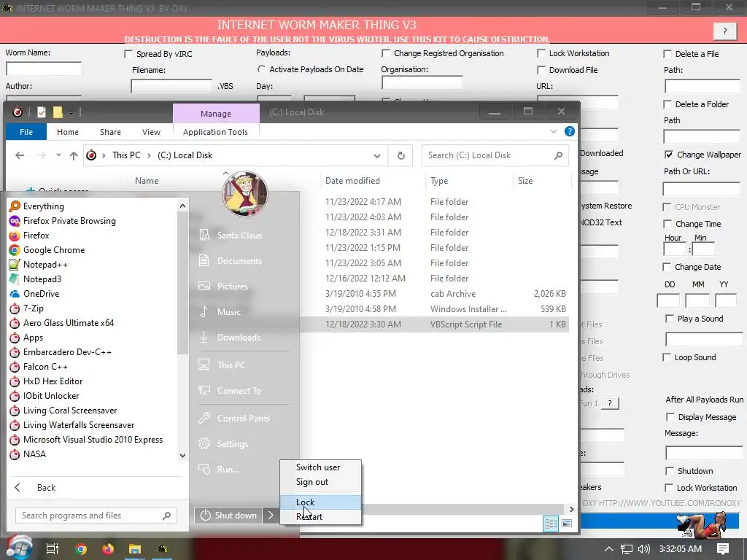The height and width of the screenshot is (560, 747).
Task: Check Change Registred Organisation option
Action: (386, 53)
